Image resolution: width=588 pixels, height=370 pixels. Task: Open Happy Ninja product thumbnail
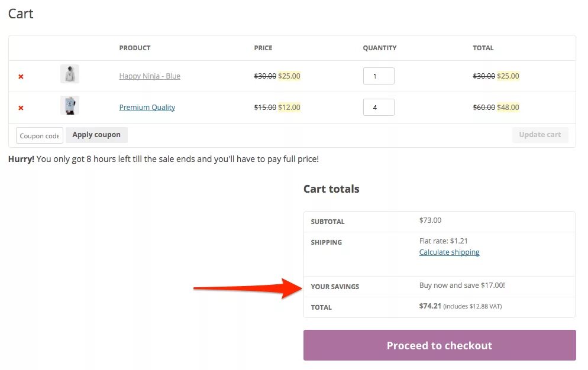70,74
